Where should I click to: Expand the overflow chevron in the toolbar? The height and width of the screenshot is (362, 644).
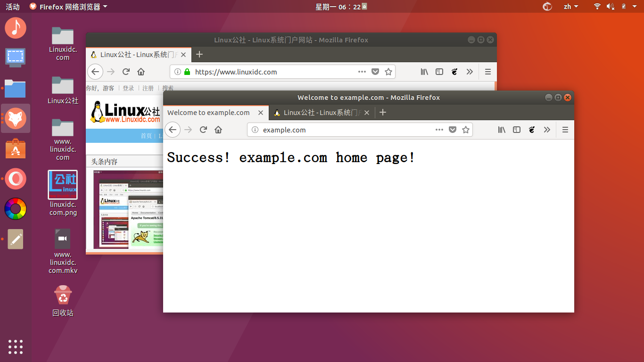pos(547,130)
